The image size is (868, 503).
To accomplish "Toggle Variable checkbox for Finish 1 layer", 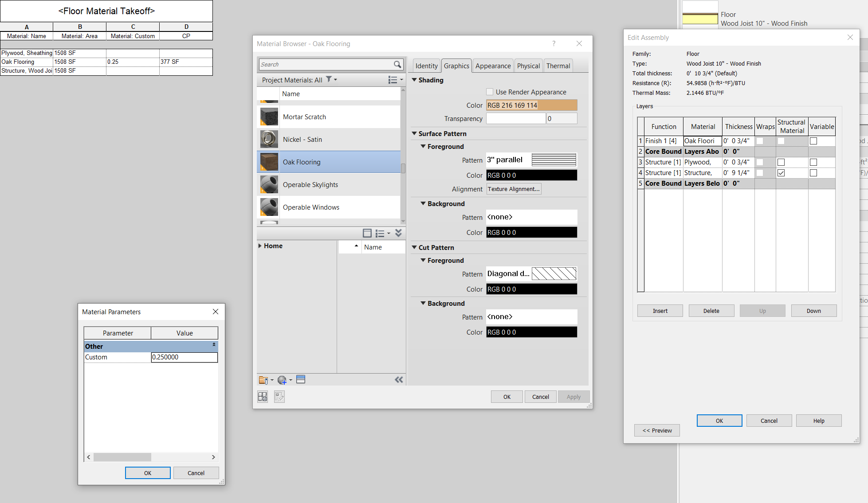I will point(813,141).
